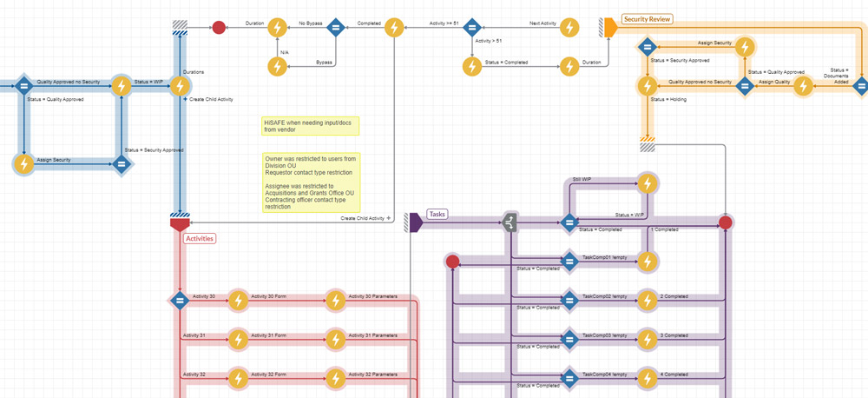
Task: Select the Tasks stage label
Action: 437,213
